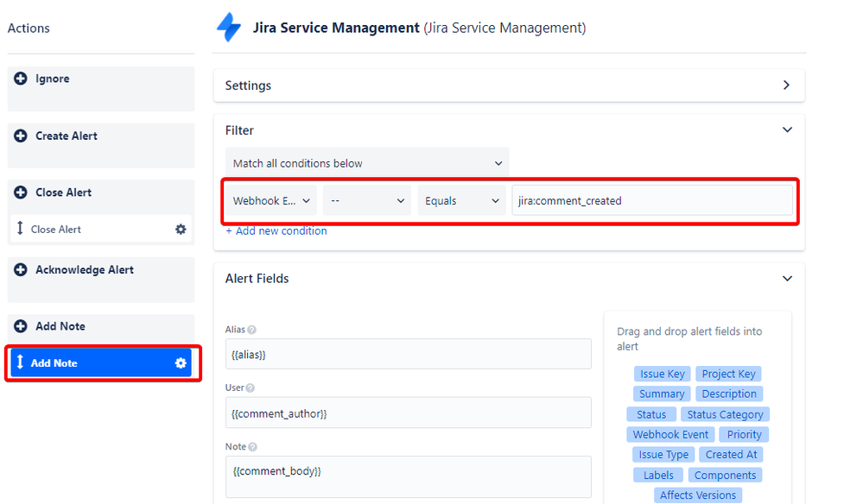This screenshot has width=863, height=504.
Task: Click the Issue Key field tag
Action: pos(662,374)
